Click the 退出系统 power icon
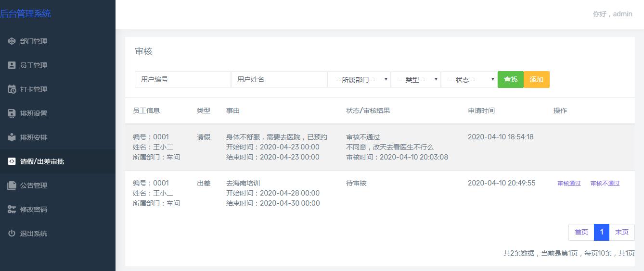This screenshot has width=644, height=271. (12, 234)
